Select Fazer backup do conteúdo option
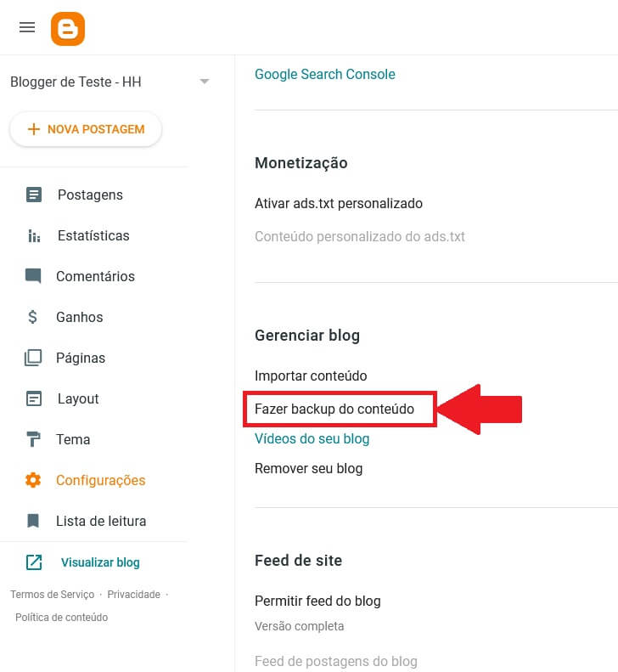The image size is (618, 672). point(334,409)
